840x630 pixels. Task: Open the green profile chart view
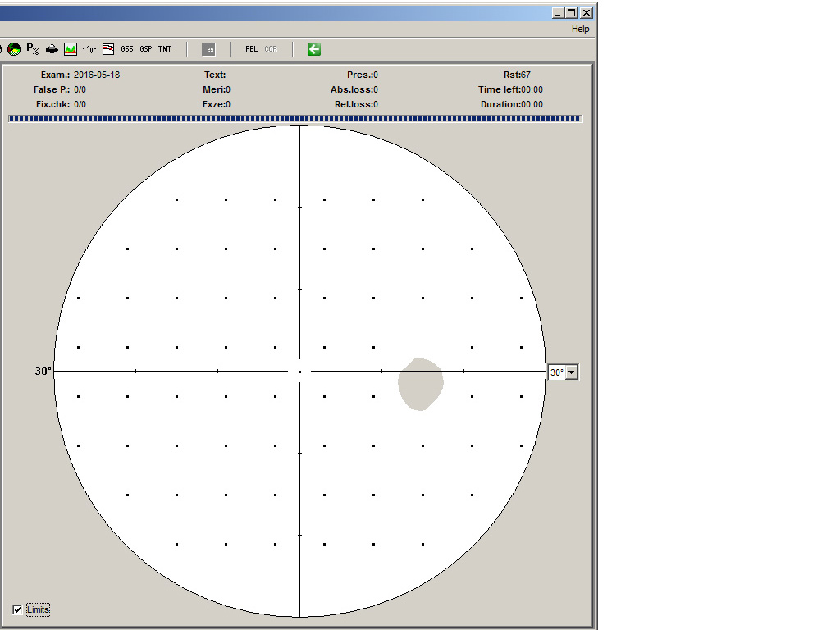pyautogui.click(x=71, y=49)
